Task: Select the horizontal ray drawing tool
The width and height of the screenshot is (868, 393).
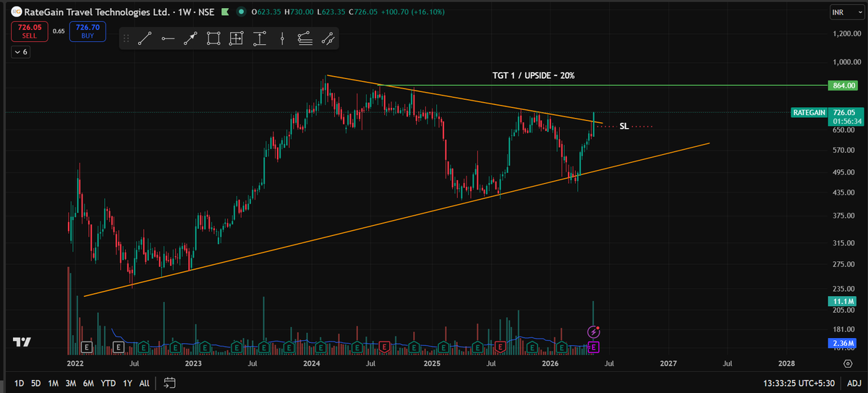Action: [x=168, y=38]
